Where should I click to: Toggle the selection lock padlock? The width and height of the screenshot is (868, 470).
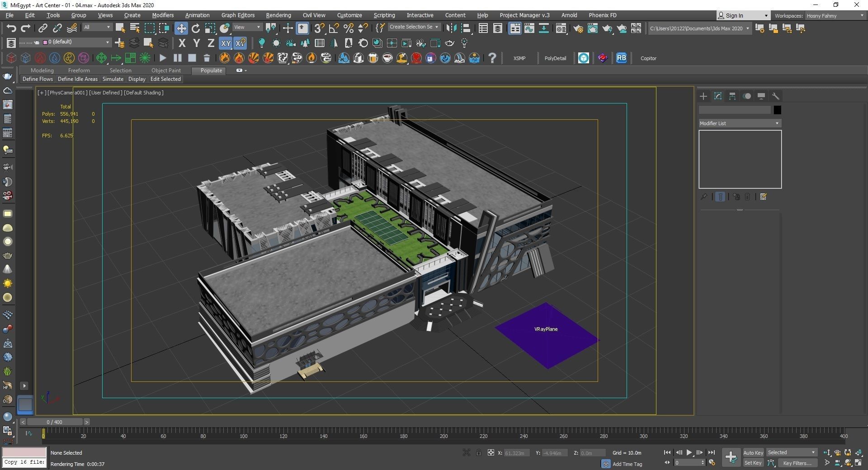478,452
